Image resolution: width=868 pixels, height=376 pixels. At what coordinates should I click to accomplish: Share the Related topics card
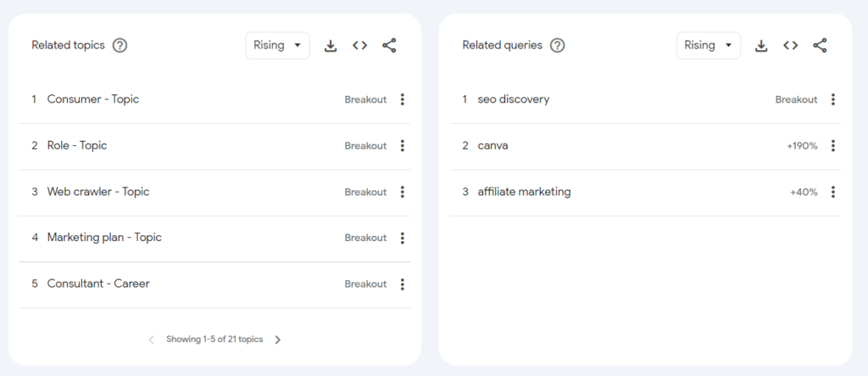(x=389, y=46)
